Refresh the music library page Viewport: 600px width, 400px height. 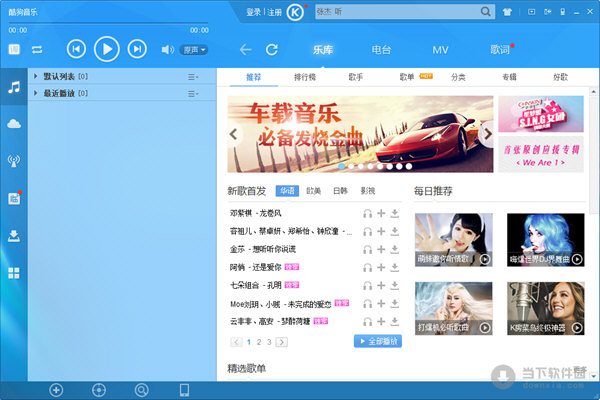point(272,50)
